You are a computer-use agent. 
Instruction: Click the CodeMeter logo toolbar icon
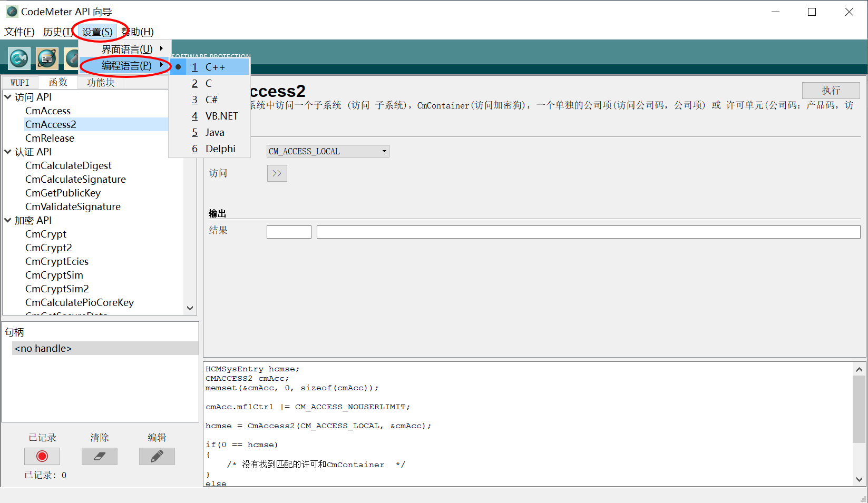(x=19, y=58)
